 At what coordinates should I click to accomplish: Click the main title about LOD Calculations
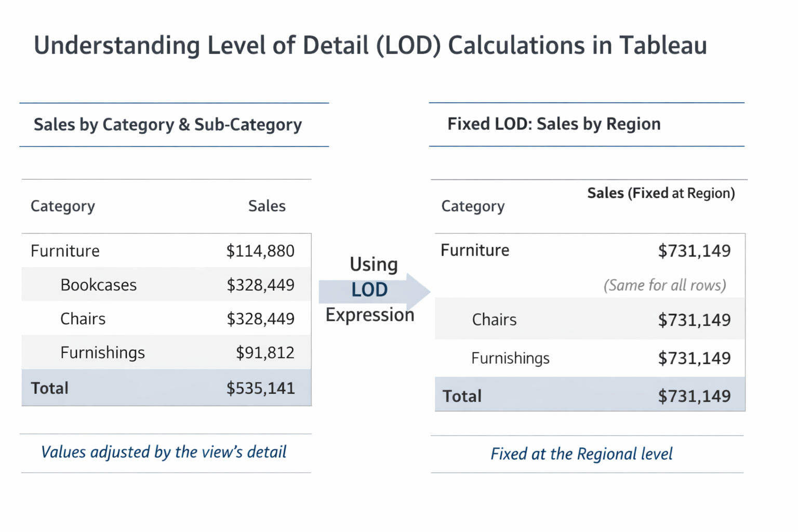[370, 45]
